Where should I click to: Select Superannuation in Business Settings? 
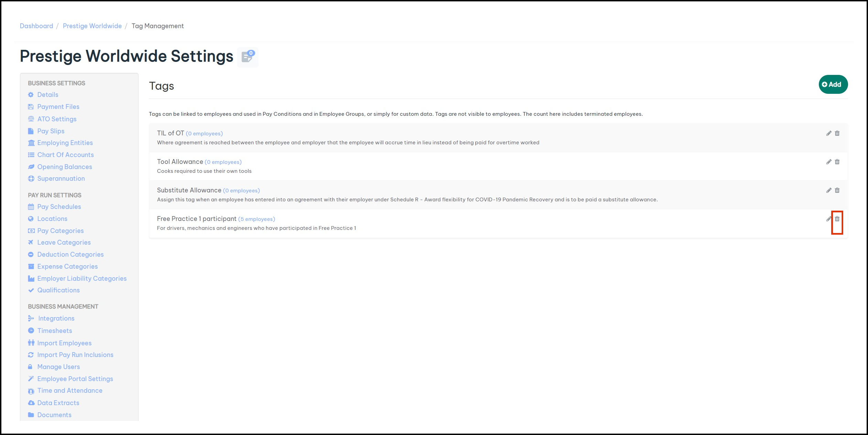pos(61,179)
